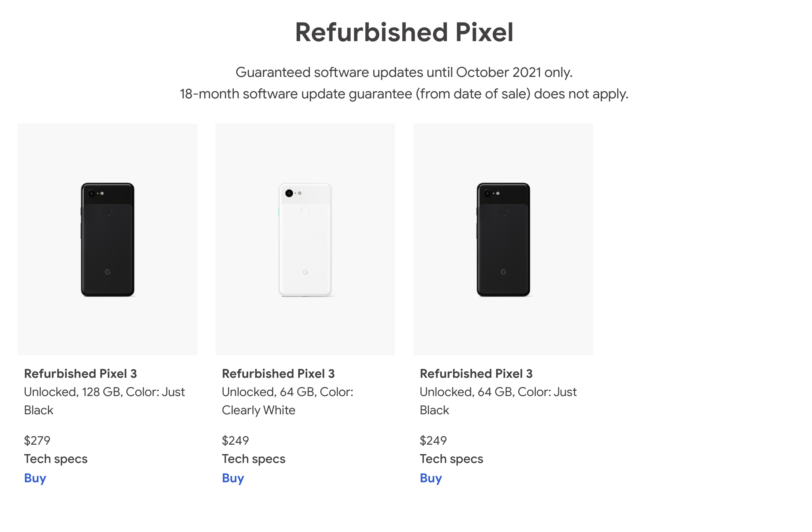This screenshot has width=812, height=532.
Task: Click the Unlocked 128 GB description text
Action: [104, 392]
